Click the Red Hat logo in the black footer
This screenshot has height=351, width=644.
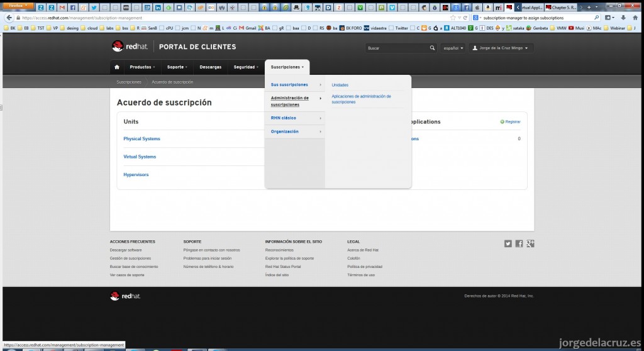click(125, 296)
